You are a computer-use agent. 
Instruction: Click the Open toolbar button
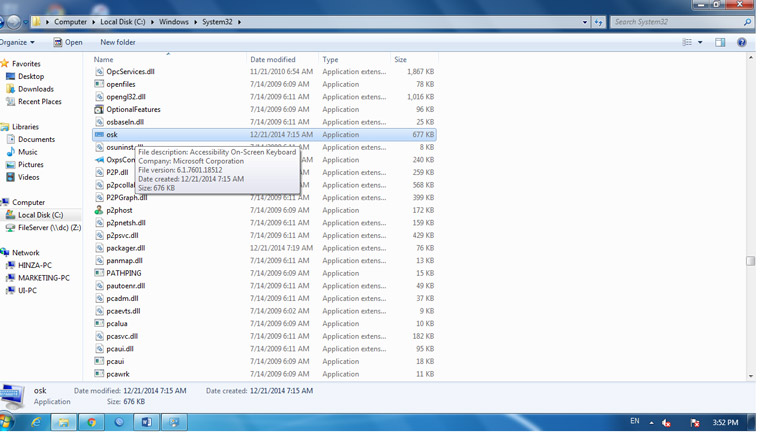(68, 43)
